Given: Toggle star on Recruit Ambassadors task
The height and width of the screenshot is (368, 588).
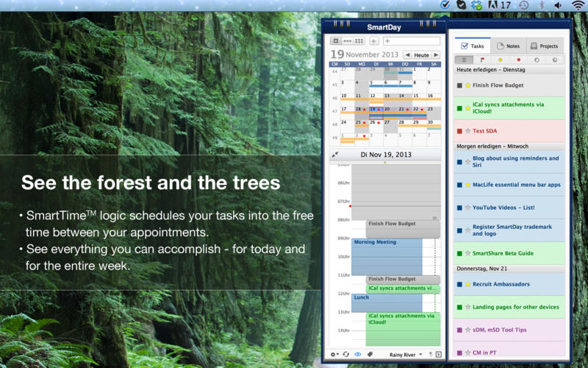Looking at the screenshot, I should point(467,283).
